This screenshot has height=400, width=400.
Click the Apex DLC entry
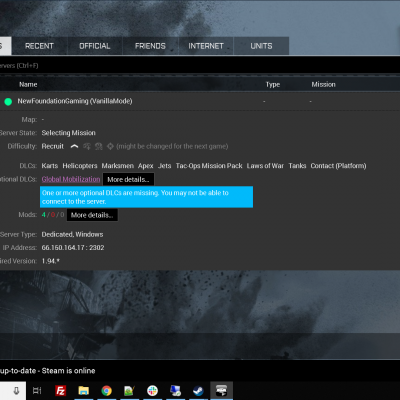click(146, 166)
